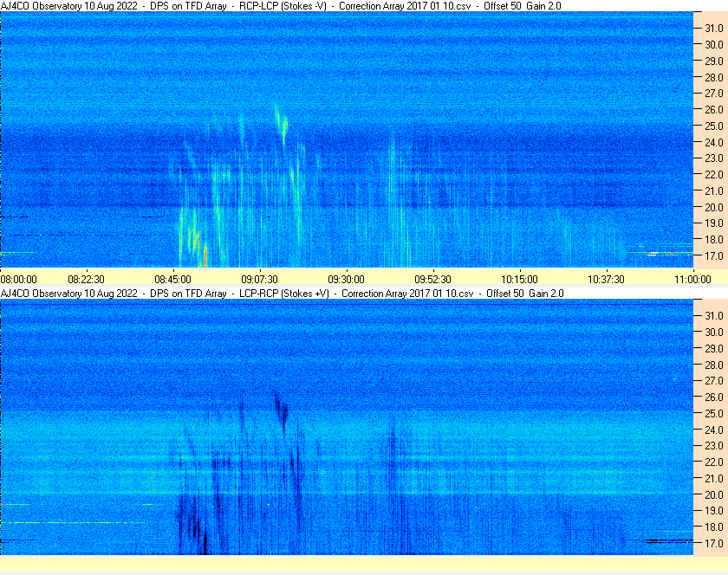Select 18.0 on the Stokes +V frequency axis

714,527
